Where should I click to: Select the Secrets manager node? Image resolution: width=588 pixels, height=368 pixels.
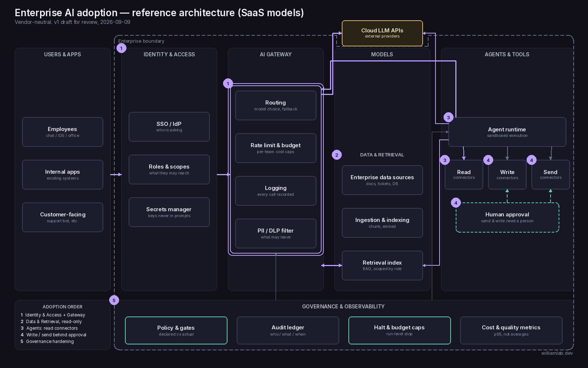point(169,212)
